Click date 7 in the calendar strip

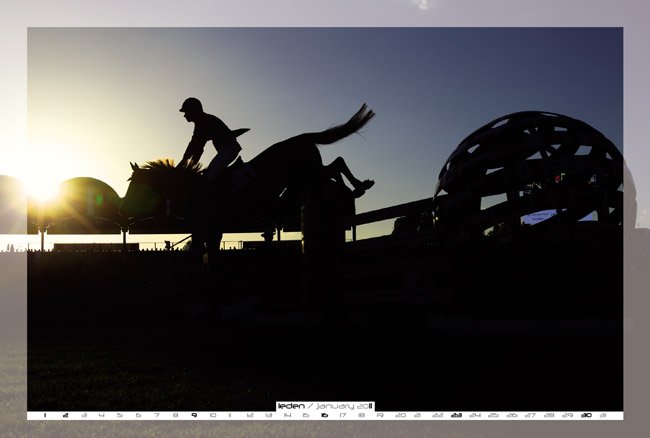pyautogui.click(x=156, y=415)
